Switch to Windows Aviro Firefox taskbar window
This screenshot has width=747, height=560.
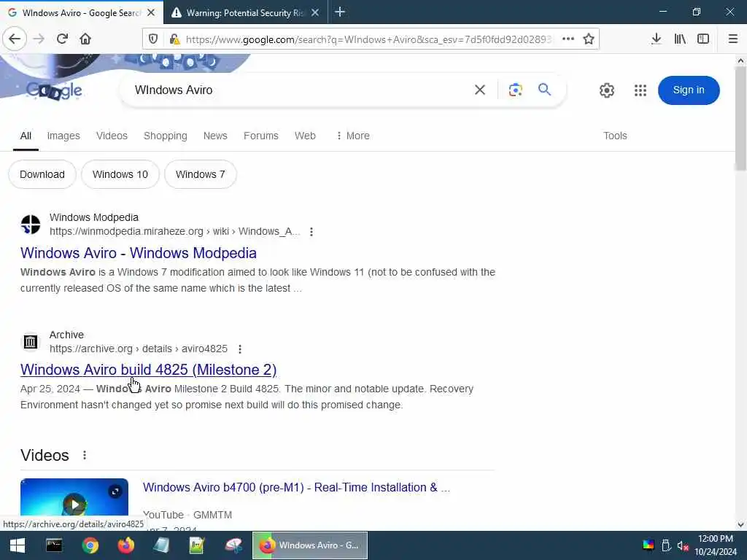point(309,545)
